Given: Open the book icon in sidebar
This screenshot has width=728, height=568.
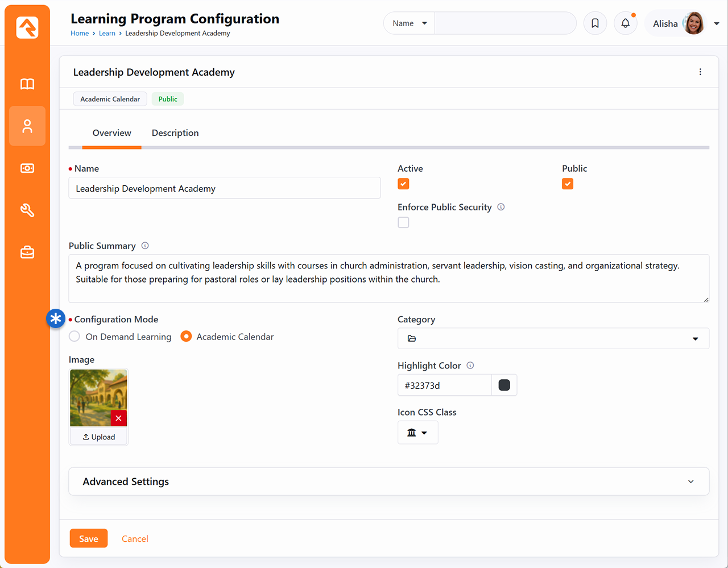Looking at the screenshot, I should [x=27, y=84].
